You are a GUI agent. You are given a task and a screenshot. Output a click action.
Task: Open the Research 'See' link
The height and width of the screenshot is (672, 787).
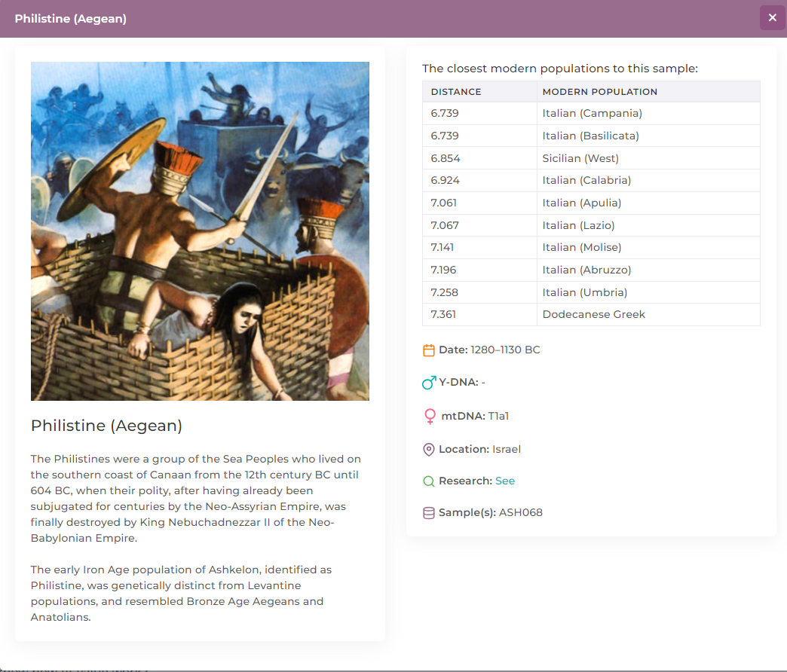[504, 481]
